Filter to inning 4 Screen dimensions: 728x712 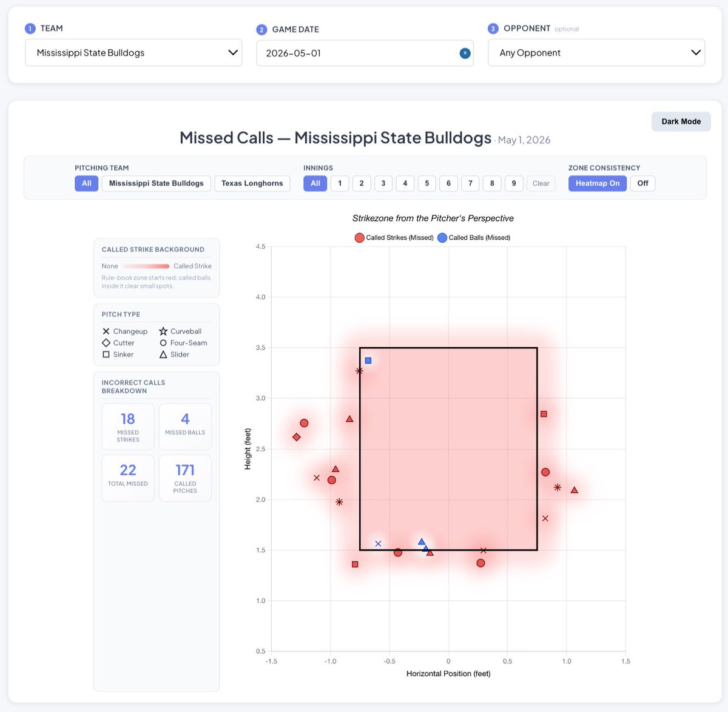coord(405,183)
